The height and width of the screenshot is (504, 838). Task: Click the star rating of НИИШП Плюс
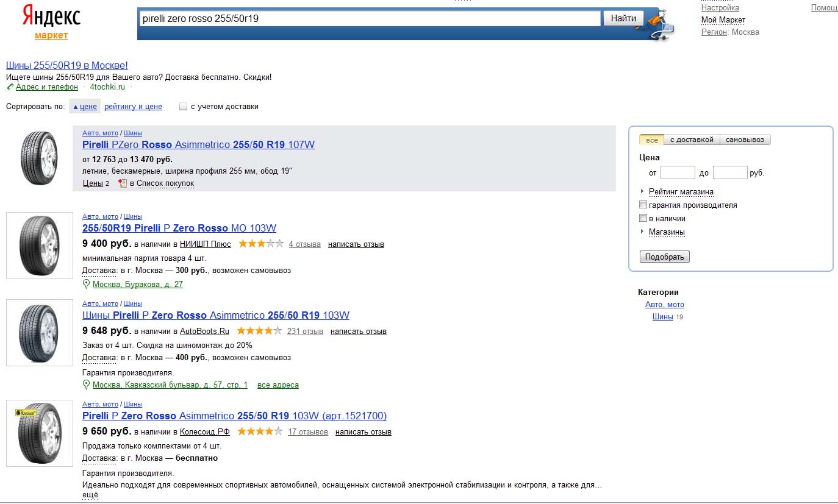pos(261,244)
